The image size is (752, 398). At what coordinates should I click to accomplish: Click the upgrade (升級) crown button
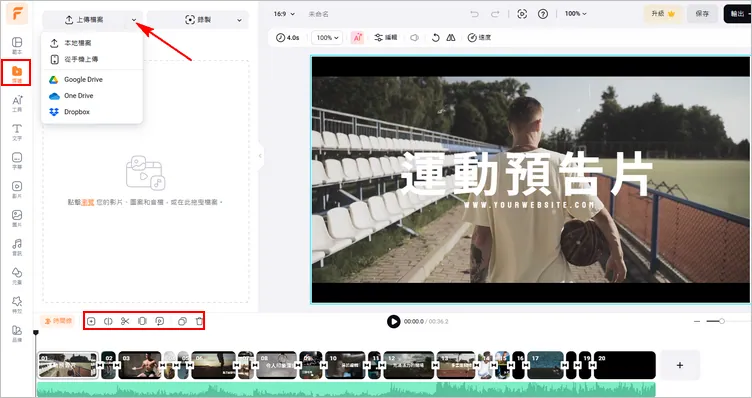tap(663, 14)
